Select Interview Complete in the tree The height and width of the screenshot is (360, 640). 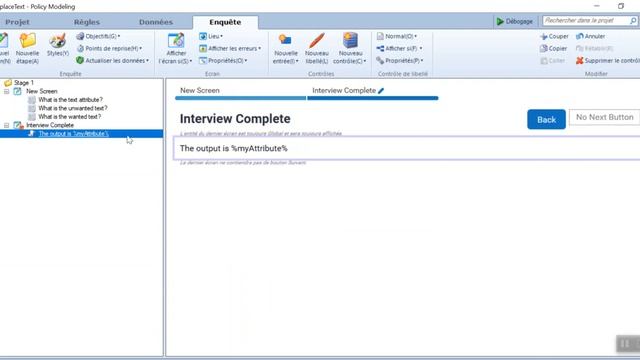pyautogui.click(x=50, y=125)
